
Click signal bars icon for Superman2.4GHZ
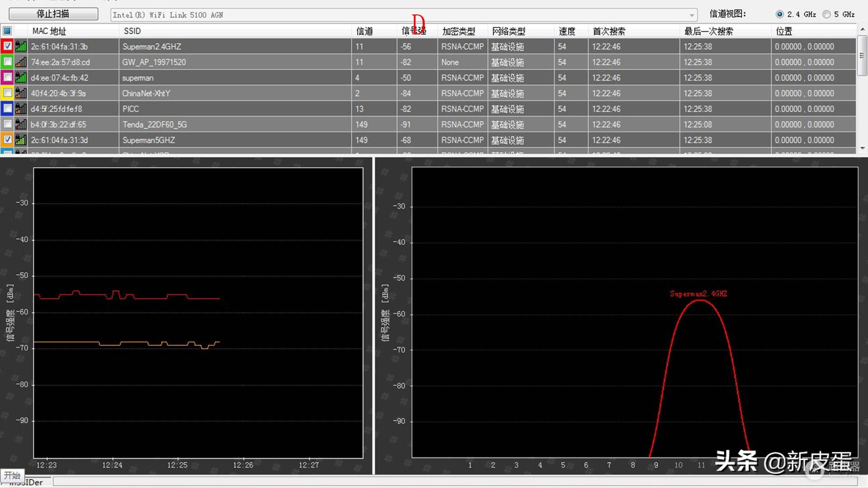(21, 46)
